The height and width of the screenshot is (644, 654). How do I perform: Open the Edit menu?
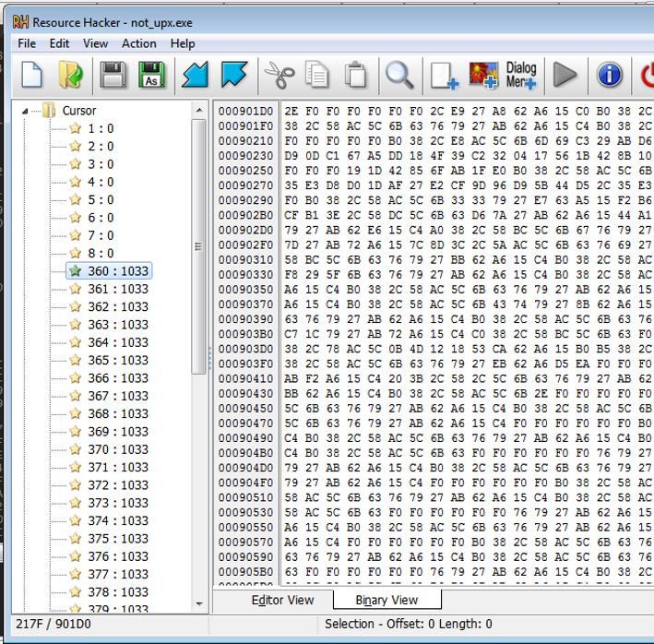(x=59, y=43)
